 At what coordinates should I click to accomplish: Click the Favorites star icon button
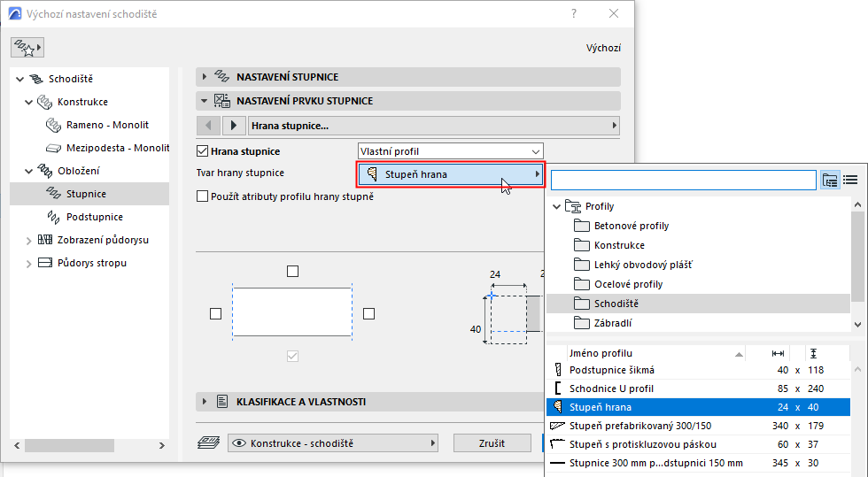[27, 48]
